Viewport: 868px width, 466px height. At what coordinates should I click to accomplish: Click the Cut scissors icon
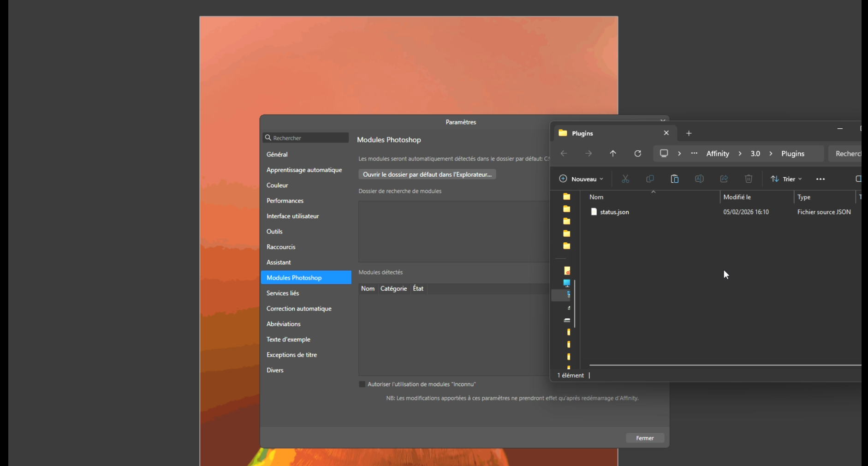625,179
